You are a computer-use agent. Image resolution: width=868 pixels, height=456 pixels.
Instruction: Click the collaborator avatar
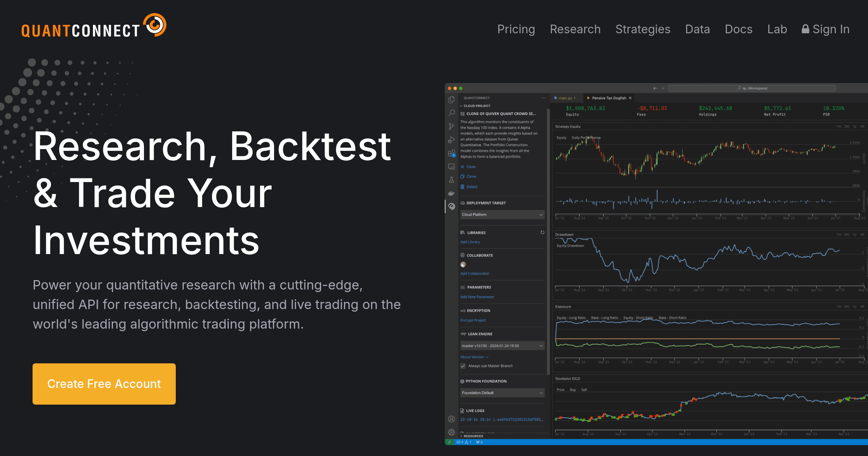pyautogui.click(x=463, y=265)
